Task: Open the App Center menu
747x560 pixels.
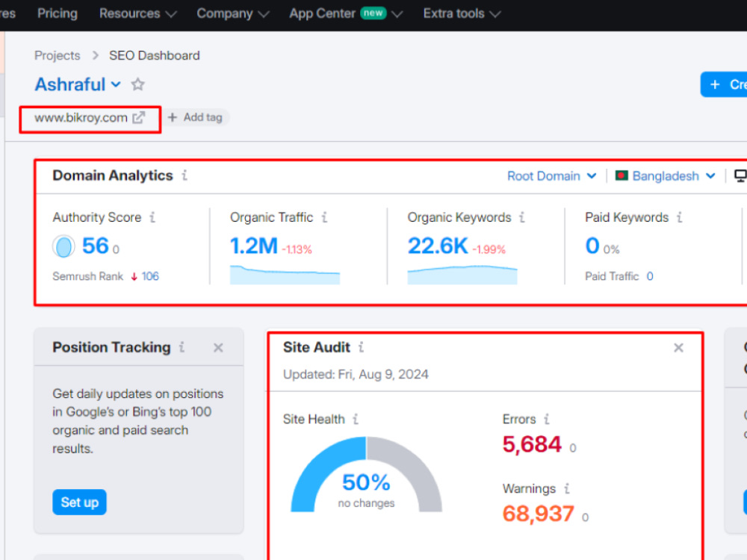Action: 346,13
